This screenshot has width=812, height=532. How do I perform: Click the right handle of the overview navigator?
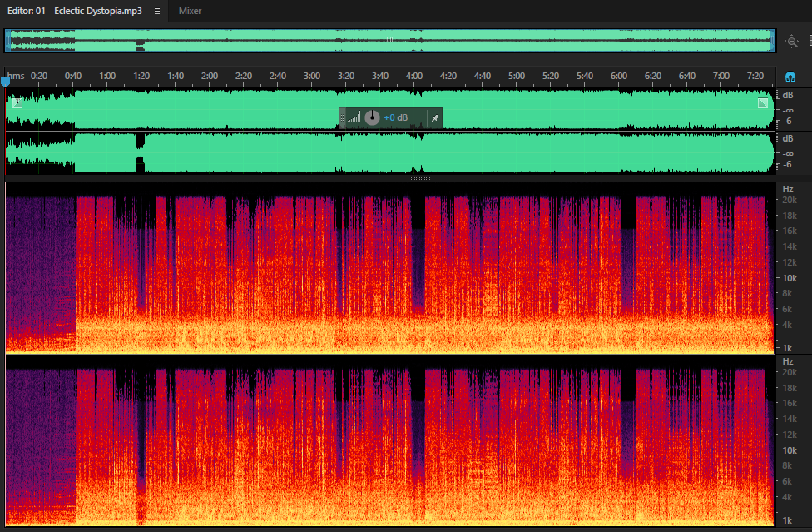772,41
